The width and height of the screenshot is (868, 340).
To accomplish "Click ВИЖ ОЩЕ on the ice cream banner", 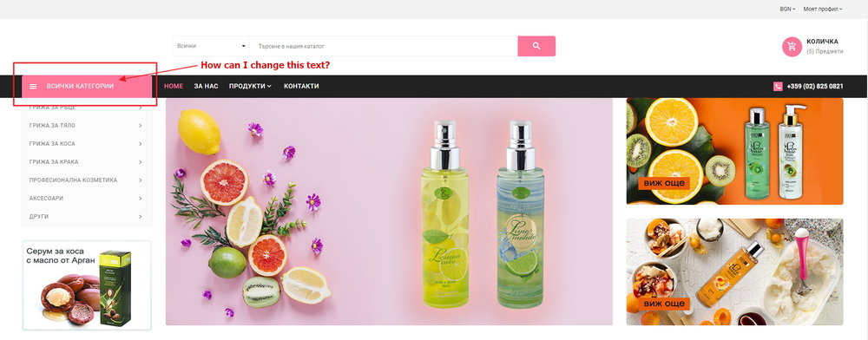I will pyautogui.click(x=664, y=304).
